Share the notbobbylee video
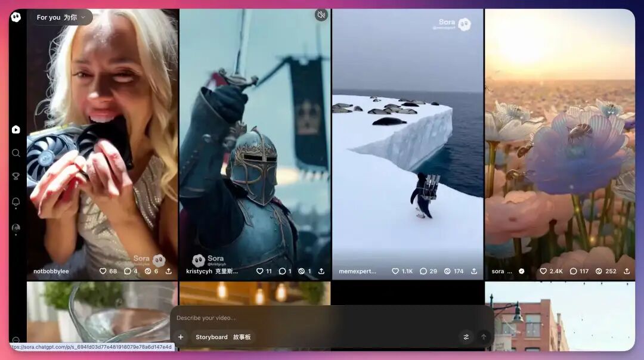Viewport: 644px width, 360px height. (x=169, y=271)
